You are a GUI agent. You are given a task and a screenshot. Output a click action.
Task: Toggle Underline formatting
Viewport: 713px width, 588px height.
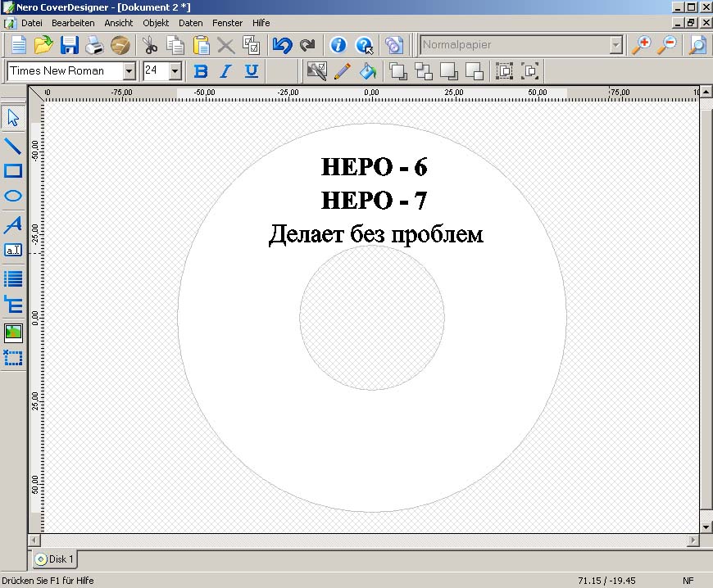[251, 71]
